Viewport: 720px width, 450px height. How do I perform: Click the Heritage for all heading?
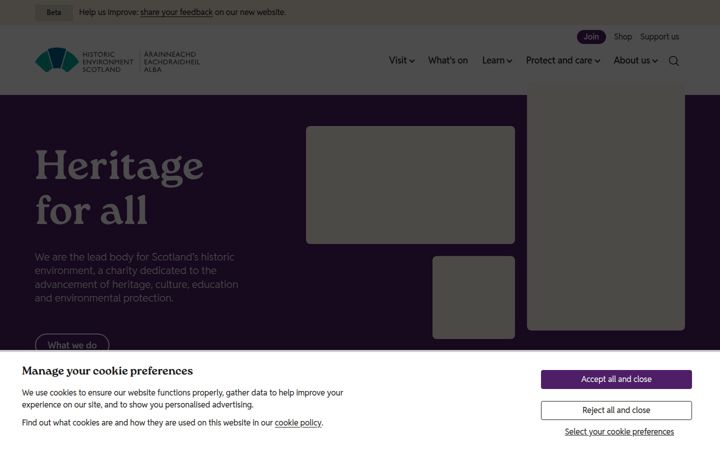click(119, 187)
